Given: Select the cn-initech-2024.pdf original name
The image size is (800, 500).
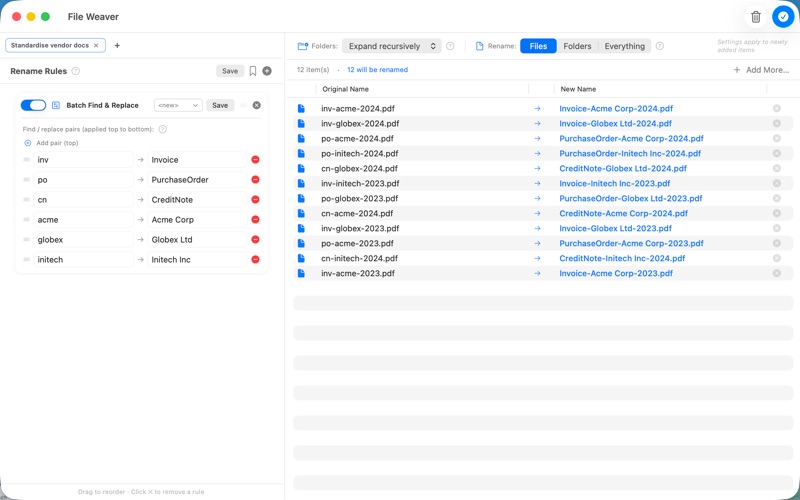Looking at the screenshot, I should point(359,258).
